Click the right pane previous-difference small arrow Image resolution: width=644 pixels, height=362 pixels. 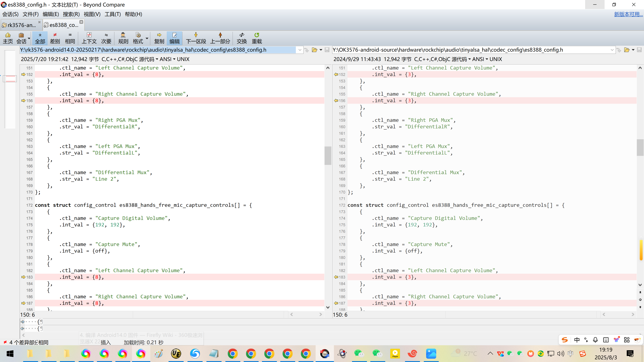click(x=640, y=292)
